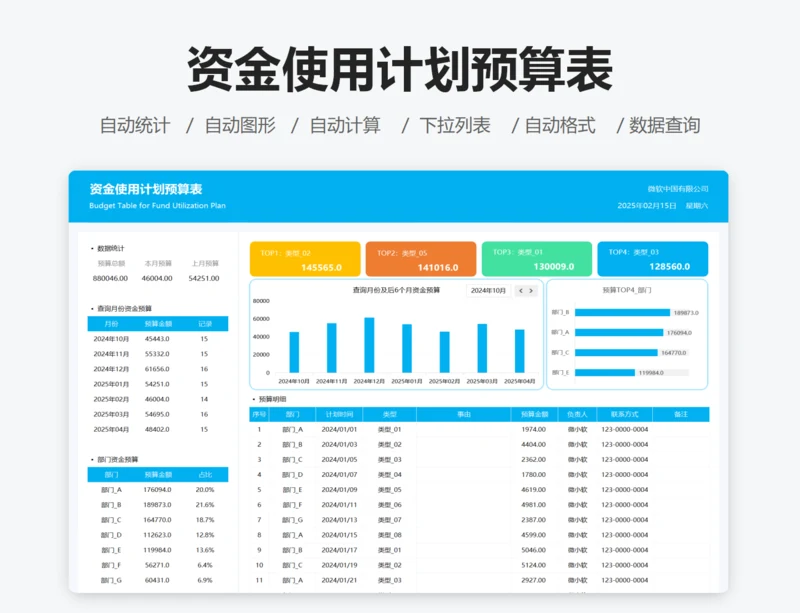Click the 查询月份及后6个月资金预算 chart title
Viewport: 800px width, 613px height.
pos(396,290)
